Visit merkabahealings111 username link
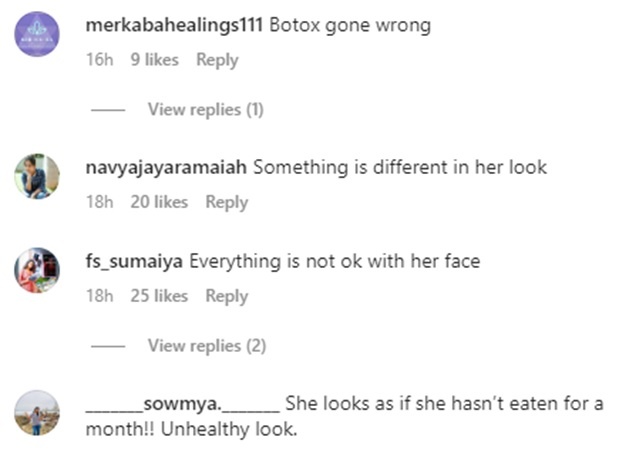The height and width of the screenshot is (454, 619). (175, 25)
